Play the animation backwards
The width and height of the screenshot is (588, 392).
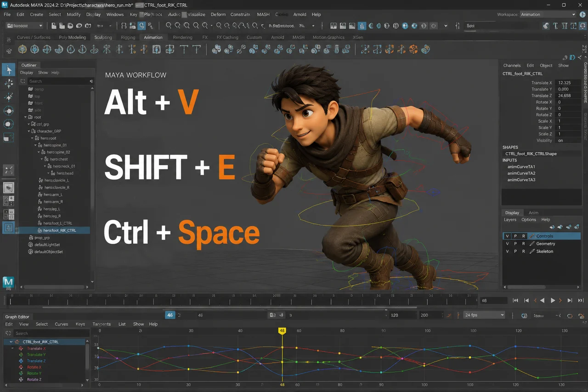pos(542,301)
